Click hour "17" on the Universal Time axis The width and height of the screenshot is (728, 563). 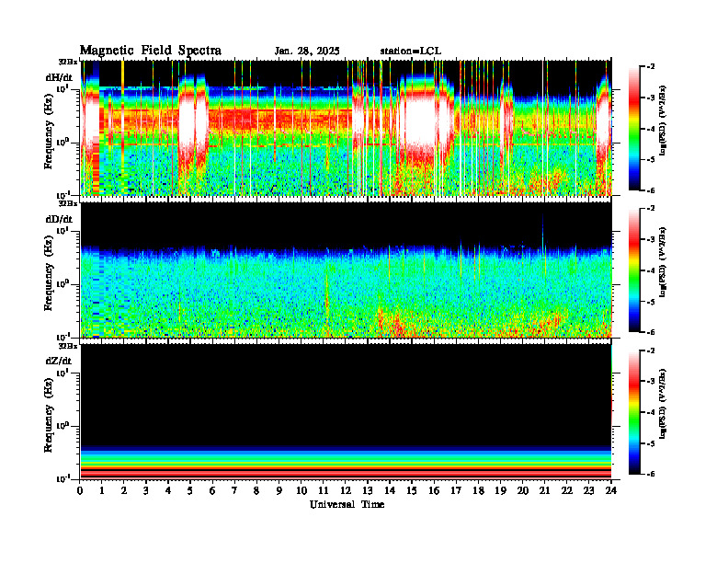click(x=457, y=490)
